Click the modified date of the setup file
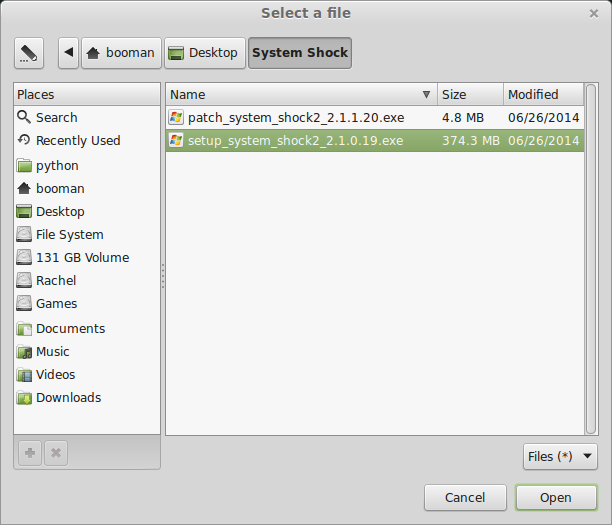 (x=543, y=141)
